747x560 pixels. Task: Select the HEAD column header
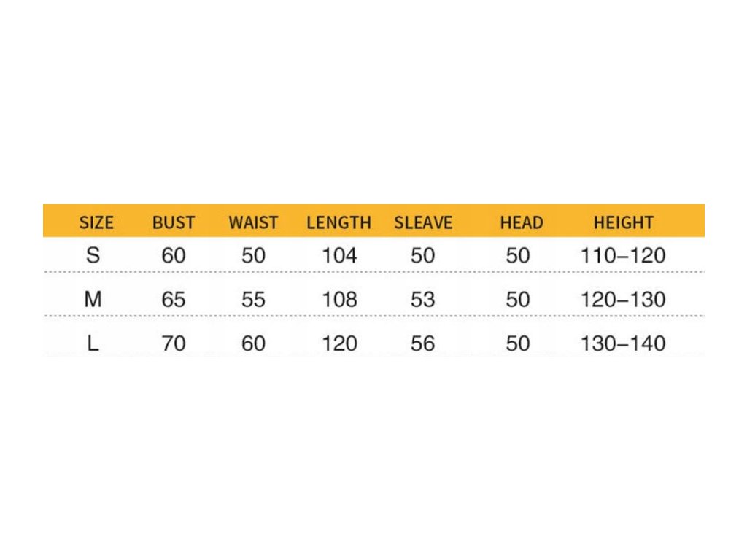tap(522, 222)
